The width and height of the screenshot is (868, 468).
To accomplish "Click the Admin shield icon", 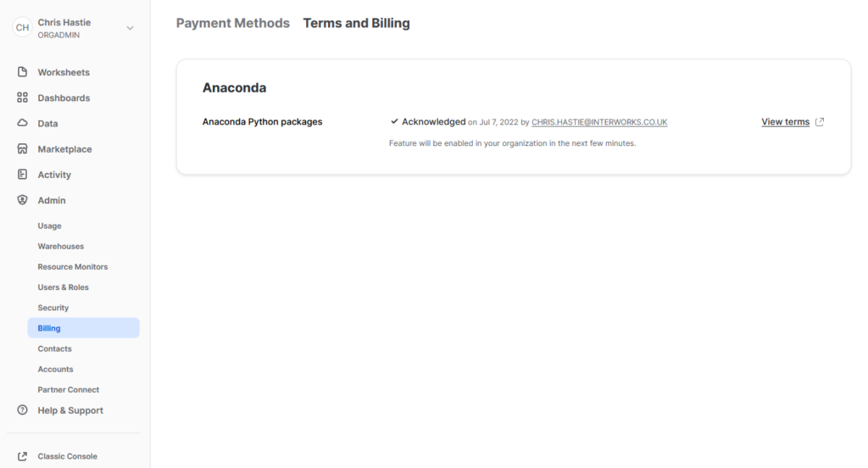I will tap(23, 200).
